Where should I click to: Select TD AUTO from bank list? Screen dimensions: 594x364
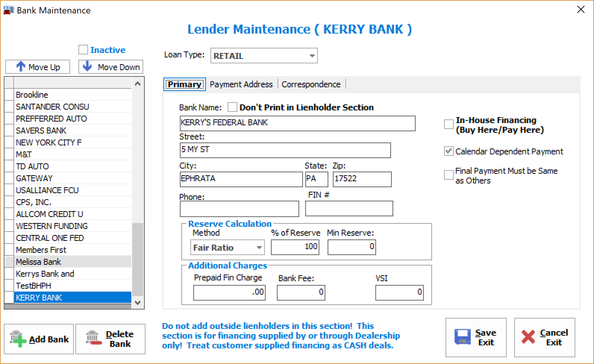(32, 166)
